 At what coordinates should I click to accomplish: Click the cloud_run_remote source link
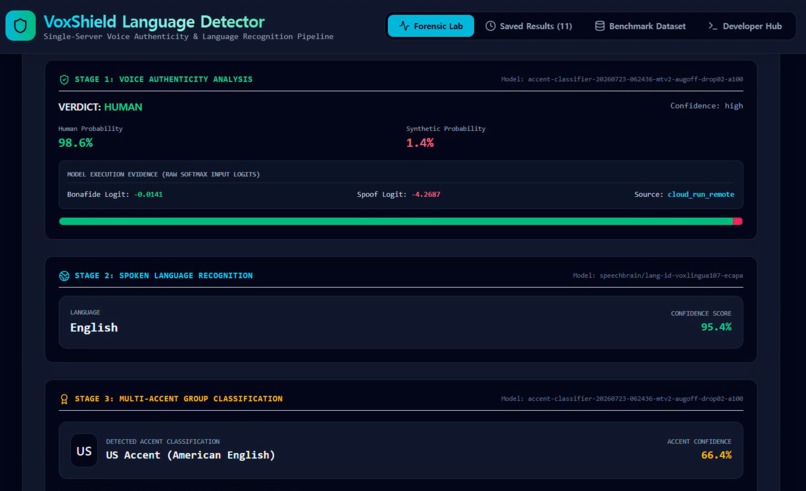pos(701,194)
